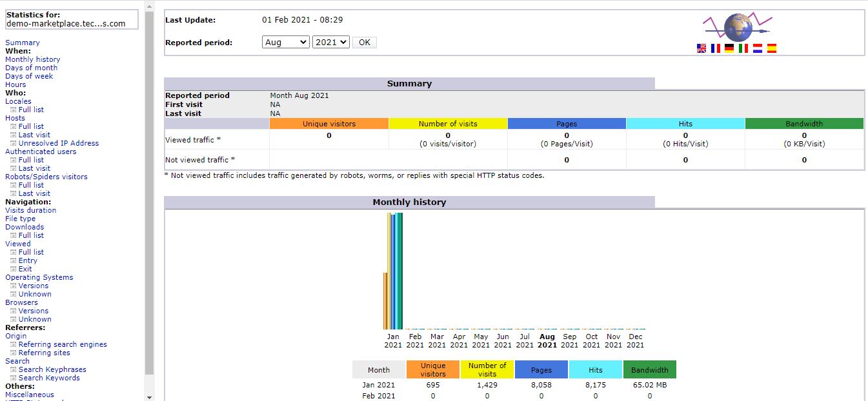This screenshot has width=868, height=401.
Task: Click the Dutch flag icon
Action: [758, 48]
